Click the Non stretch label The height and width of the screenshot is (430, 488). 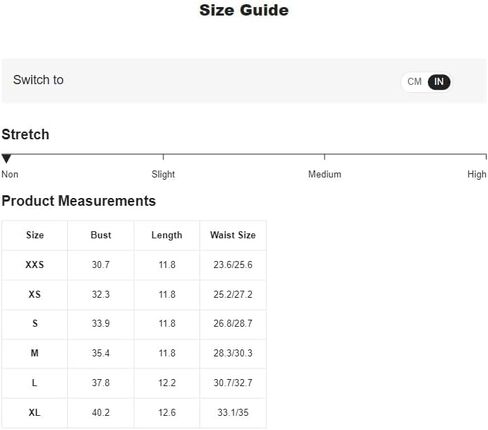[x=10, y=174]
